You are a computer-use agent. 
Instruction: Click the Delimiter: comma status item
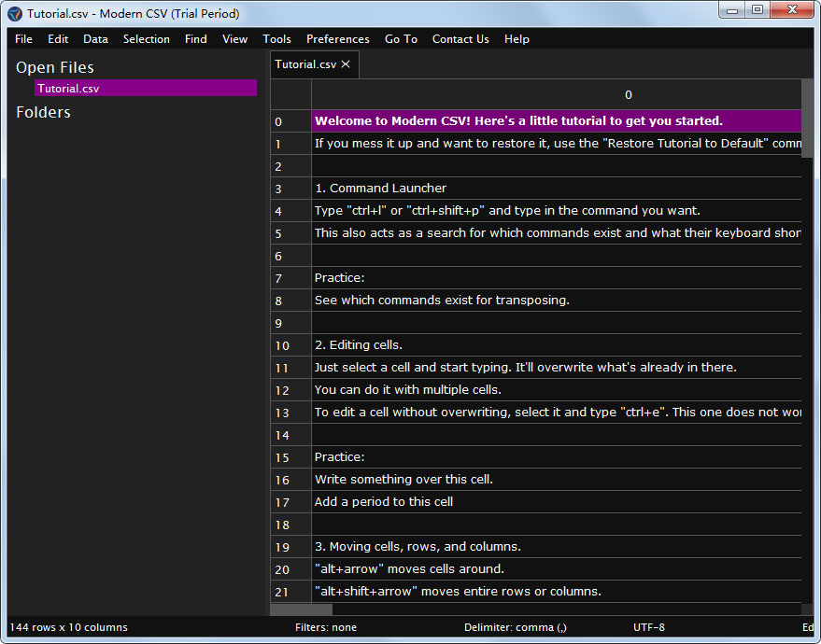(515, 627)
